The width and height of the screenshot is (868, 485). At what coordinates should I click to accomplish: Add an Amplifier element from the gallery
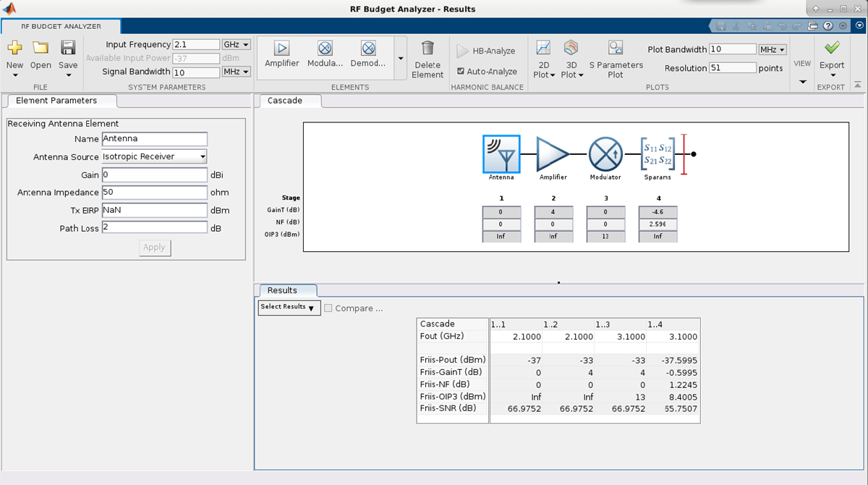pyautogui.click(x=281, y=49)
